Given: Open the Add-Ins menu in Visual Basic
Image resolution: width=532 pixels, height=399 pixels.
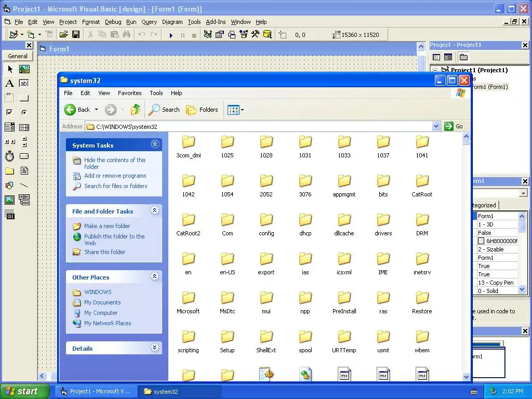Looking at the screenshot, I should pos(216,22).
